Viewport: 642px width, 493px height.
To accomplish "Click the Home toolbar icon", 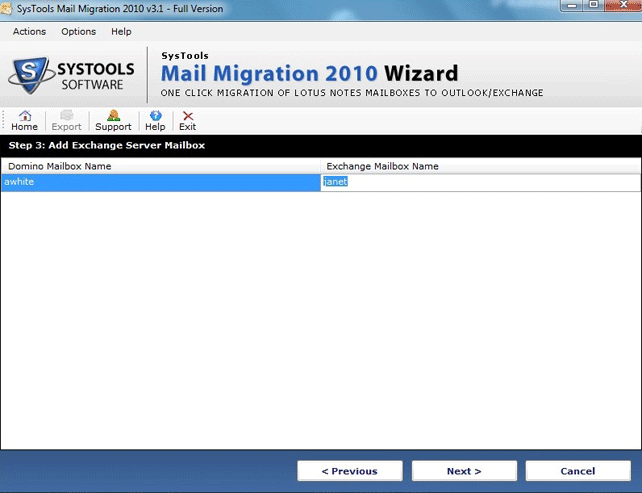I will (x=25, y=121).
